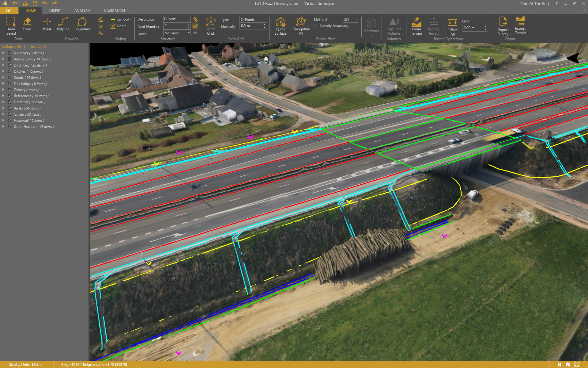This screenshot has height=368, width=588.
Task: Open the Symbol dropdown
Action: (x=130, y=19)
